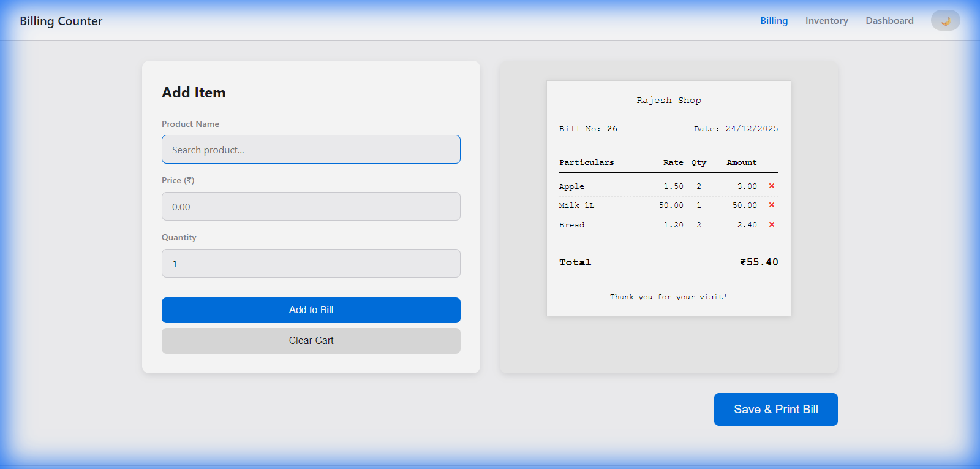The height and width of the screenshot is (469, 980).
Task: Toggle dark mode with the moon switch
Action: (946, 20)
